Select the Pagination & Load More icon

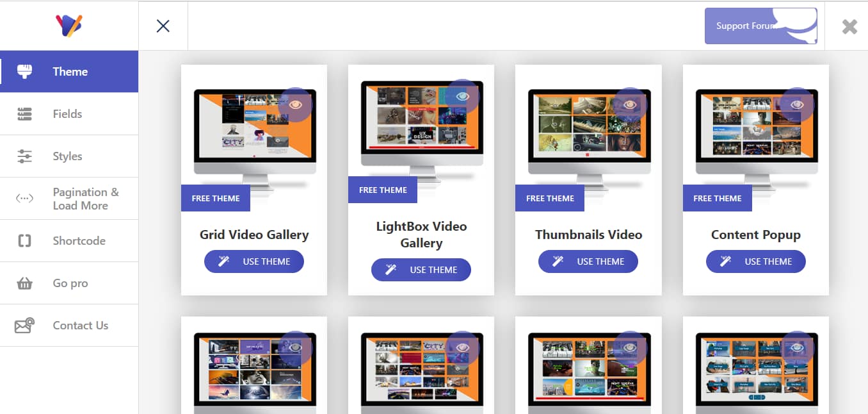click(24, 198)
